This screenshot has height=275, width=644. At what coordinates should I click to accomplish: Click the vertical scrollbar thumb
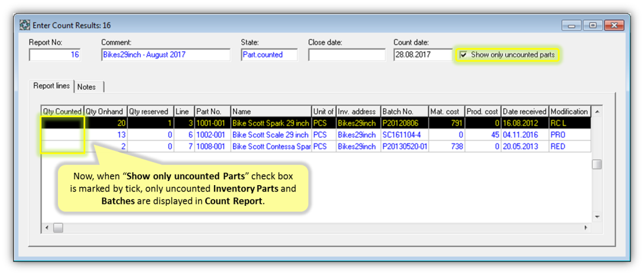click(x=597, y=164)
